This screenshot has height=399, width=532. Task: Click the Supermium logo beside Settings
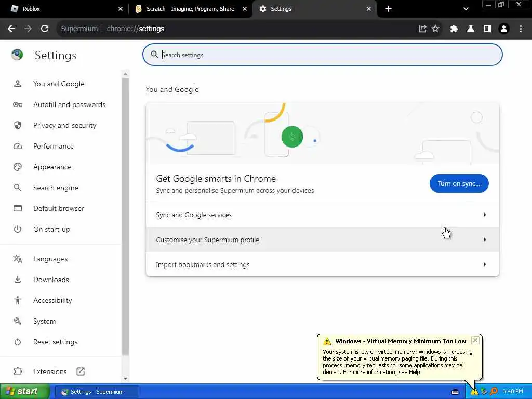pos(17,55)
